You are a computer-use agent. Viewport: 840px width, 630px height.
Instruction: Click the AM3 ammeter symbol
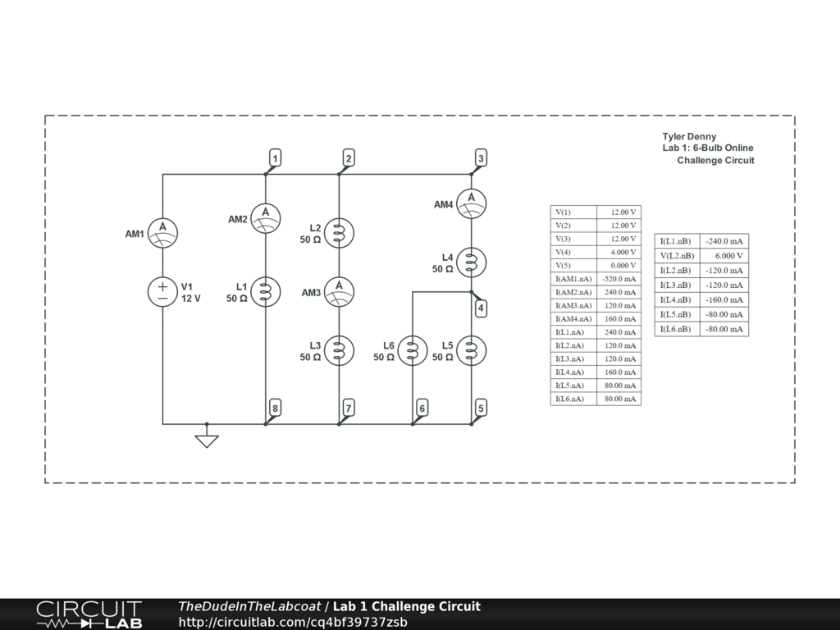[x=338, y=291]
